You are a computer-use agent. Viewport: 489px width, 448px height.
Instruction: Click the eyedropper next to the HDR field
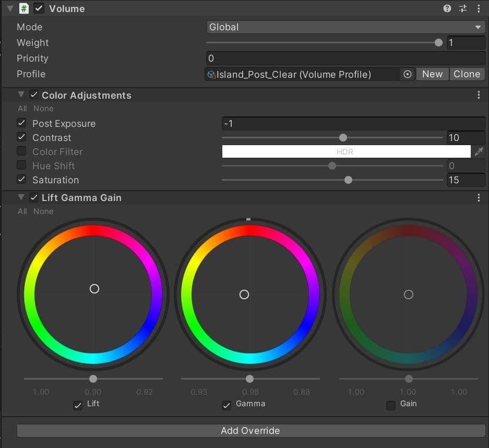pyautogui.click(x=479, y=151)
